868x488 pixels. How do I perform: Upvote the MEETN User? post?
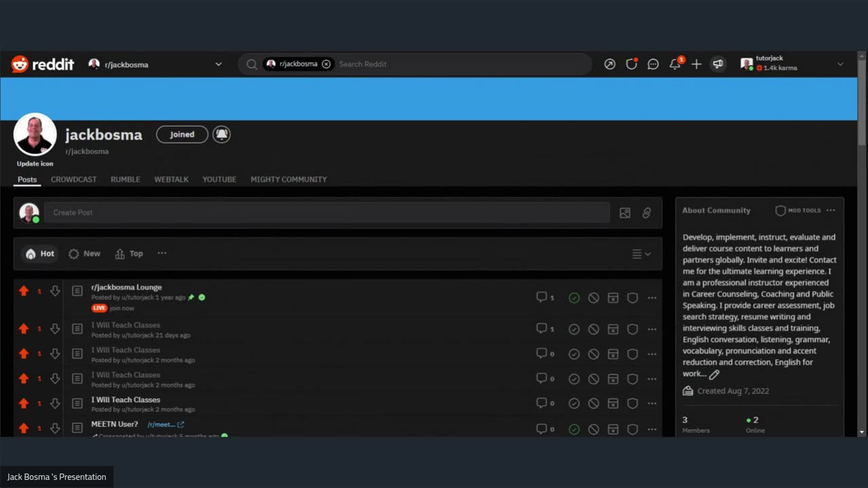[24, 428]
